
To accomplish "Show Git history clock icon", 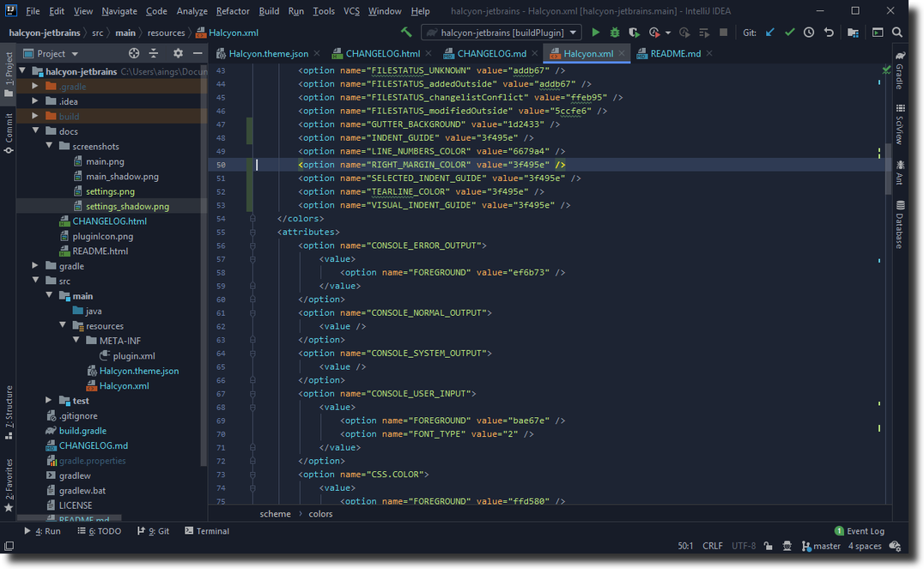I will pyautogui.click(x=809, y=33).
